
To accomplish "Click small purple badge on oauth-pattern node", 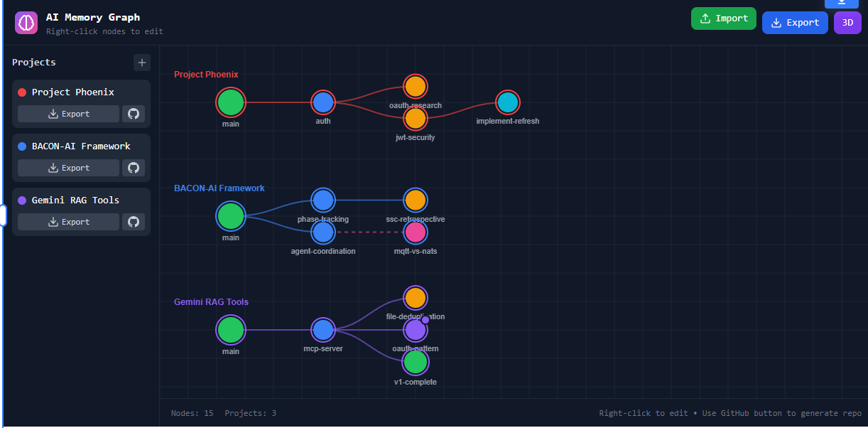I will pyautogui.click(x=425, y=320).
